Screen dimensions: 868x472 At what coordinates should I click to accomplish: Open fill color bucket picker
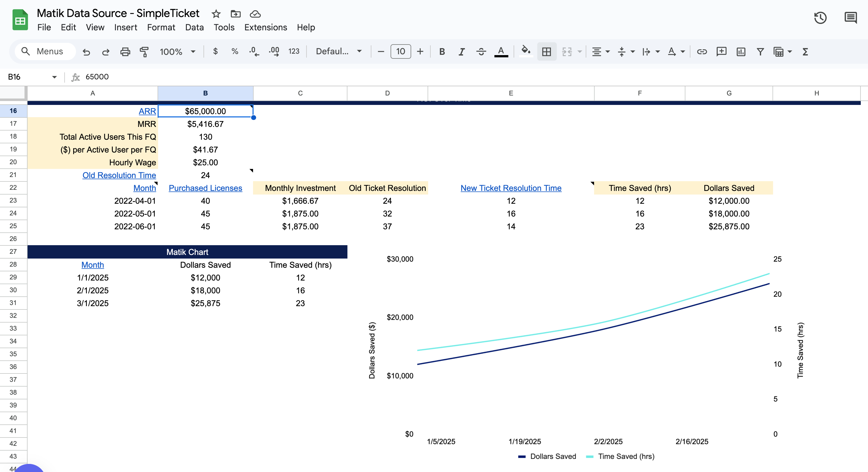tap(526, 51)
